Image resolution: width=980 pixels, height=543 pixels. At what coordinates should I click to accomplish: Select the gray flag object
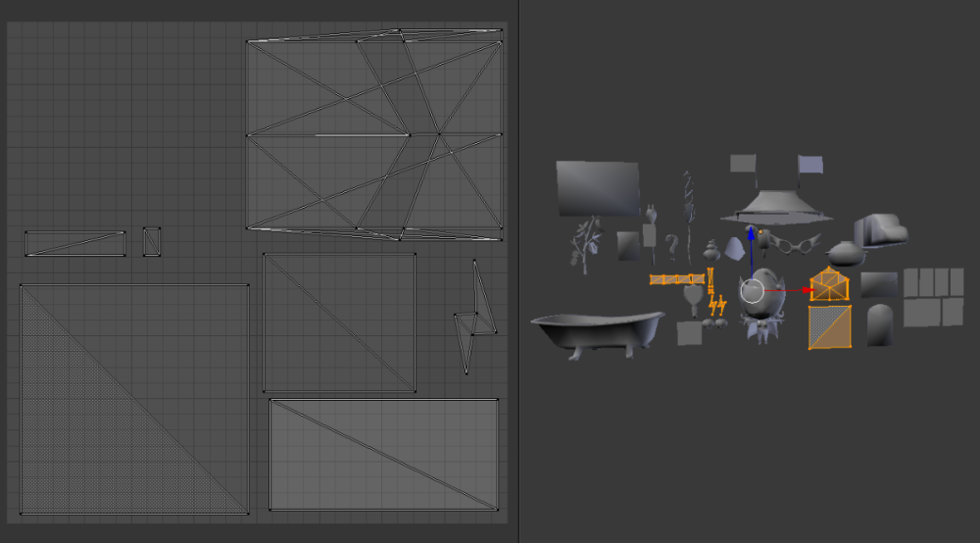pos(743,163)
